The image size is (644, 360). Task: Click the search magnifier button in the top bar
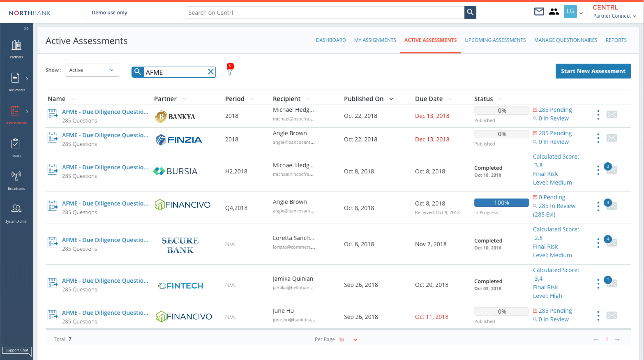(470, 13)
